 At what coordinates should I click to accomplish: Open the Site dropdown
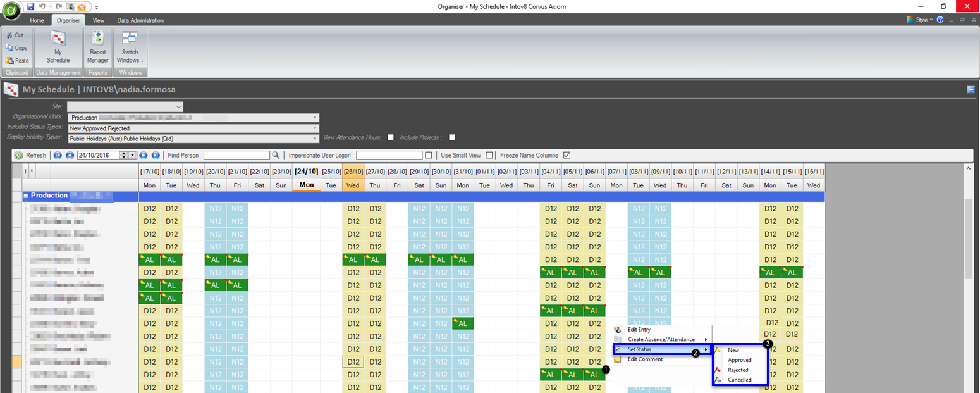pyautogui.click(x=179, y=106)
